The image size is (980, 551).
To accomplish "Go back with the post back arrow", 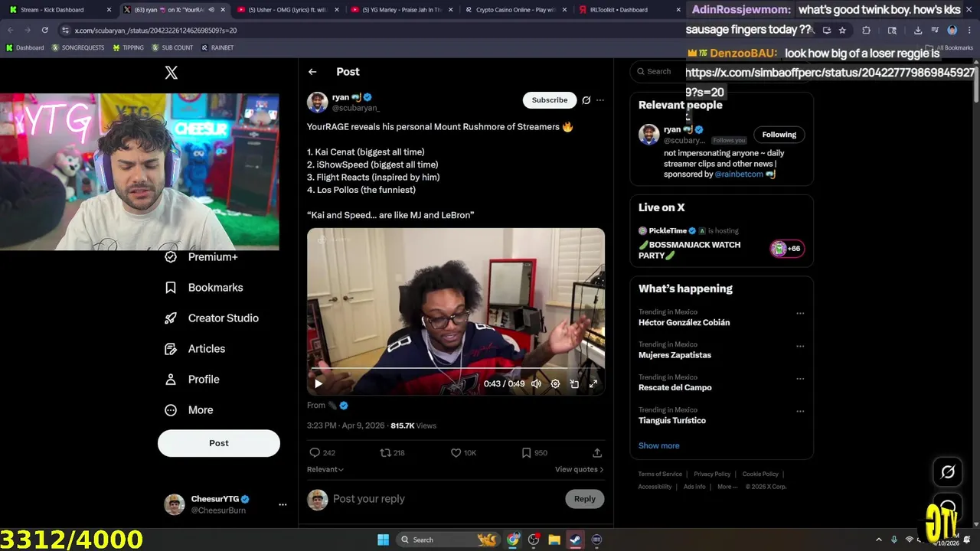I will [x=312, y=72].
